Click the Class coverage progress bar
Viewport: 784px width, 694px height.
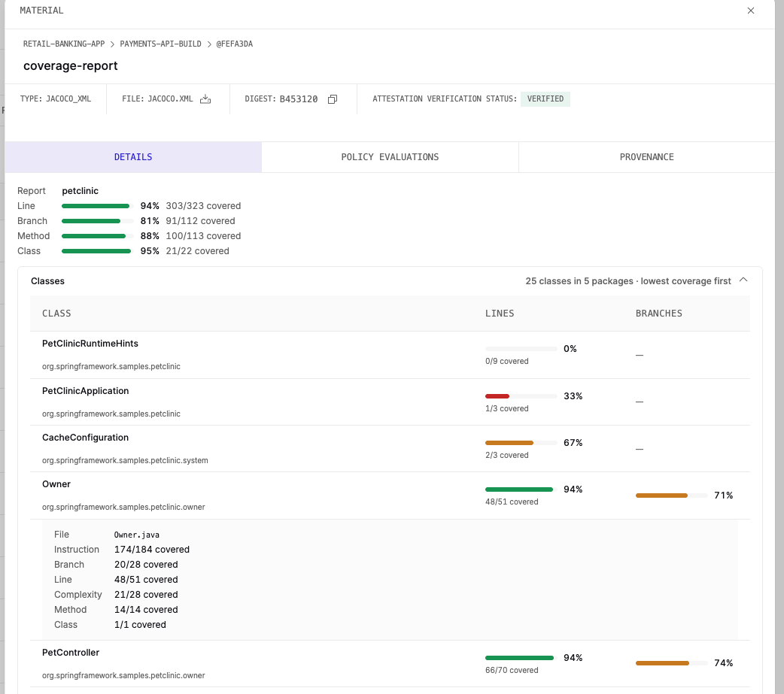click(98, 251)
